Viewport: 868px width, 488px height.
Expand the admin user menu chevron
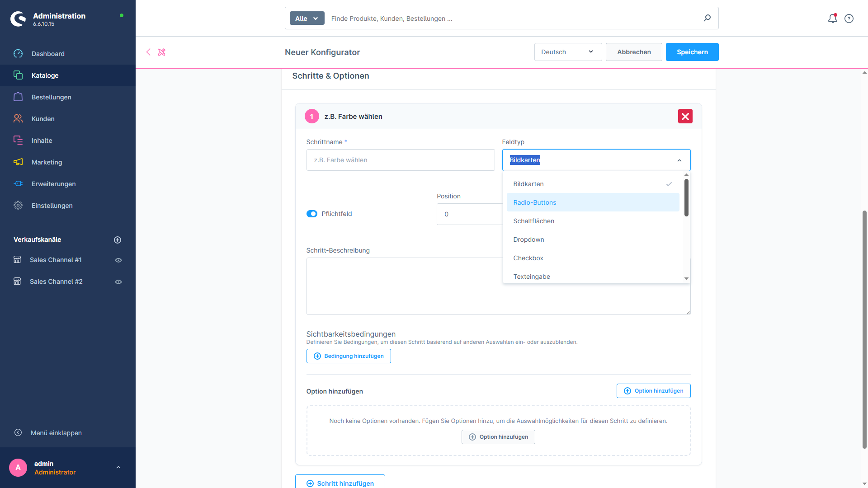118,468
